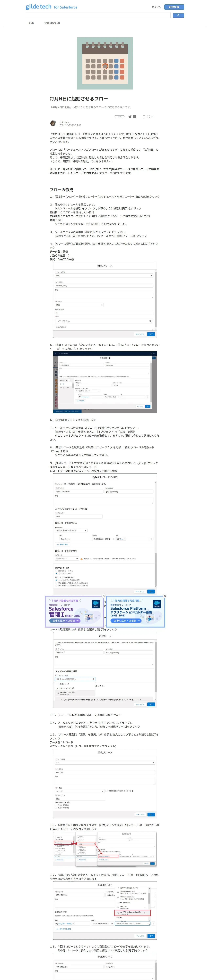Check the 複数の値を許可(コレクション) checkbox
This screenshot has height=980, width=210.
coord(107,791)
